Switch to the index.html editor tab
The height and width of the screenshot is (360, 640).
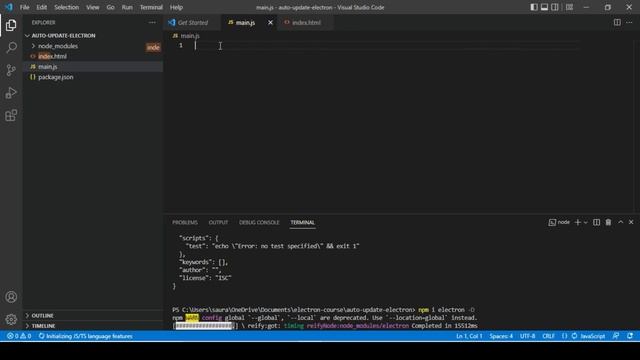point(306,22)
